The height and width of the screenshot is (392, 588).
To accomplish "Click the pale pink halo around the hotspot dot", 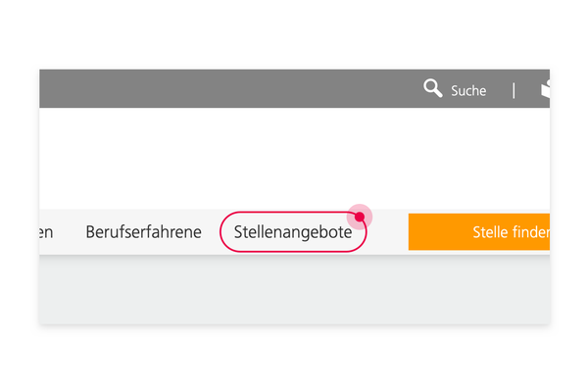I will tap(360, 217).
